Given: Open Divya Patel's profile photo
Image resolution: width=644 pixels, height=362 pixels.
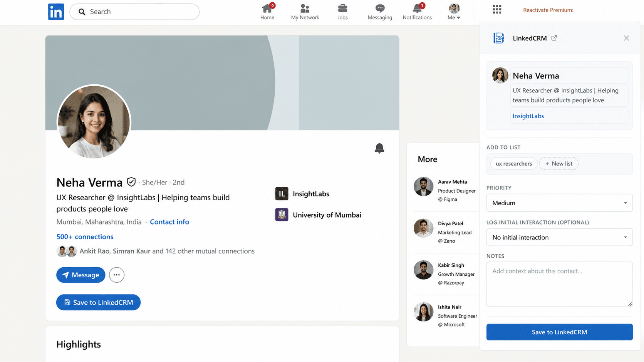Looking at the screenshot, I should (x=423, y=228).
